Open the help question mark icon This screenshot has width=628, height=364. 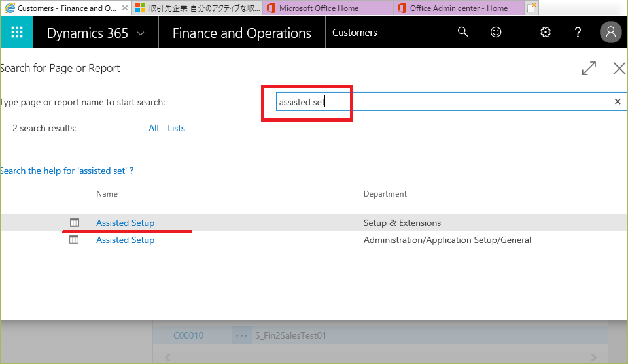(x=578, y=32)
